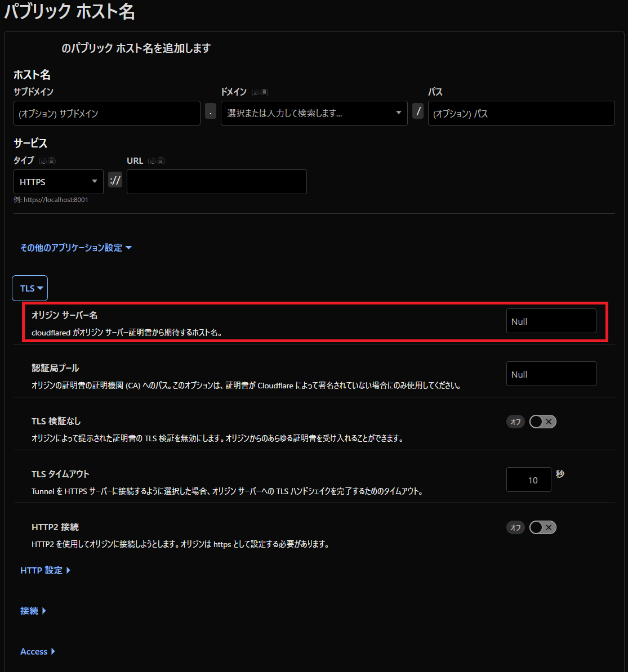Click the service URL input field

click(x=217, y=182)
